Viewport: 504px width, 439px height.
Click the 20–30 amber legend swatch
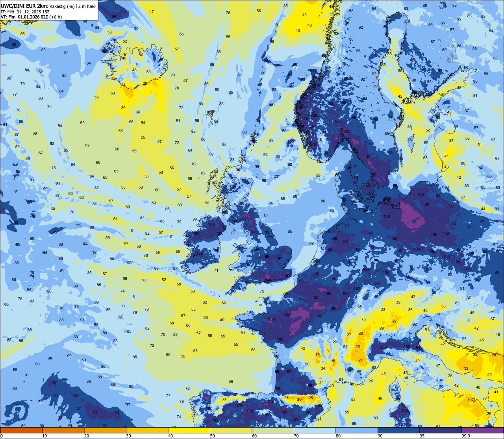click(105, 430)
